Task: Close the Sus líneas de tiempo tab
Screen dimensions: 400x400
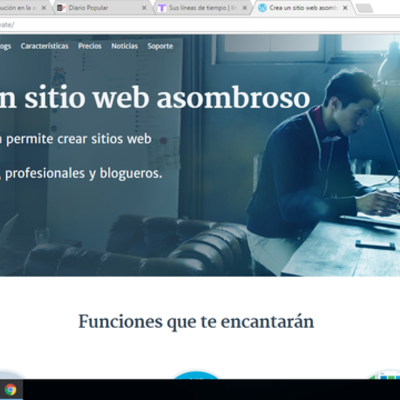Action: click(245, 8)
